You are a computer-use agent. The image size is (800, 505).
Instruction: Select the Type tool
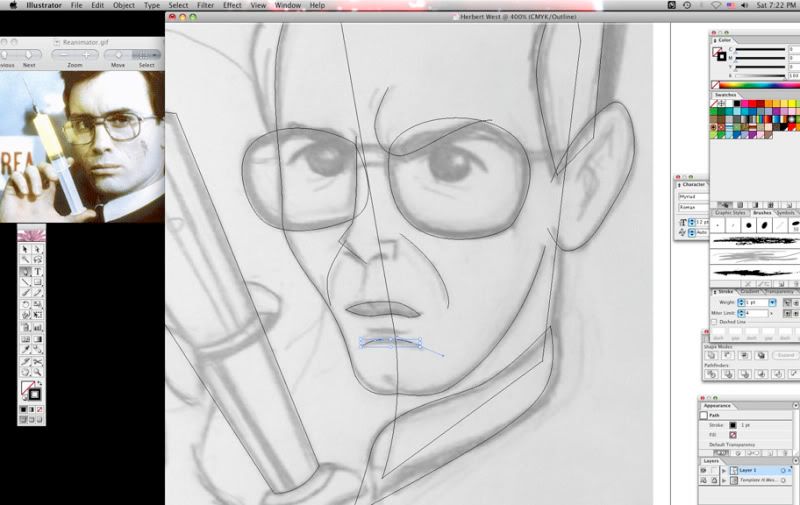pos(37,271)
